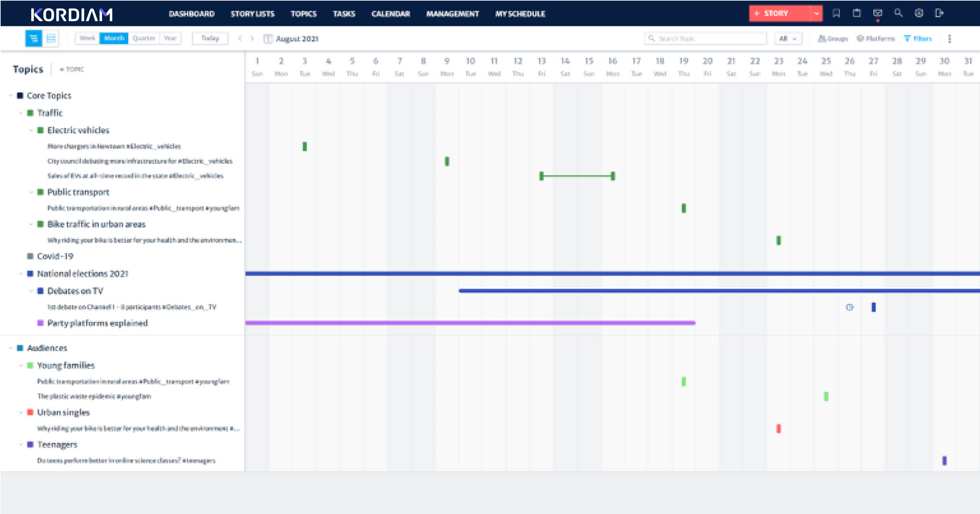Switch timeline to Quarter view

pos(144,38)
